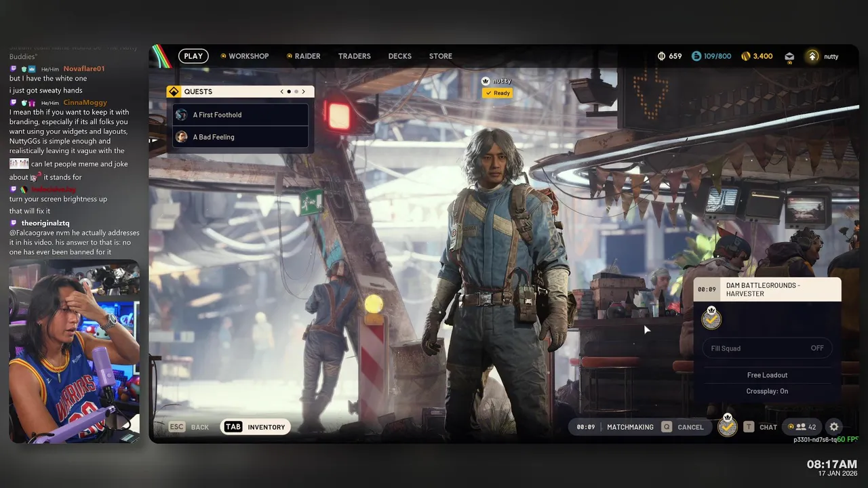Toggle the Fill Squad OFF switch
This screenshot has width=868, height=488.
(x=768, y=348)
